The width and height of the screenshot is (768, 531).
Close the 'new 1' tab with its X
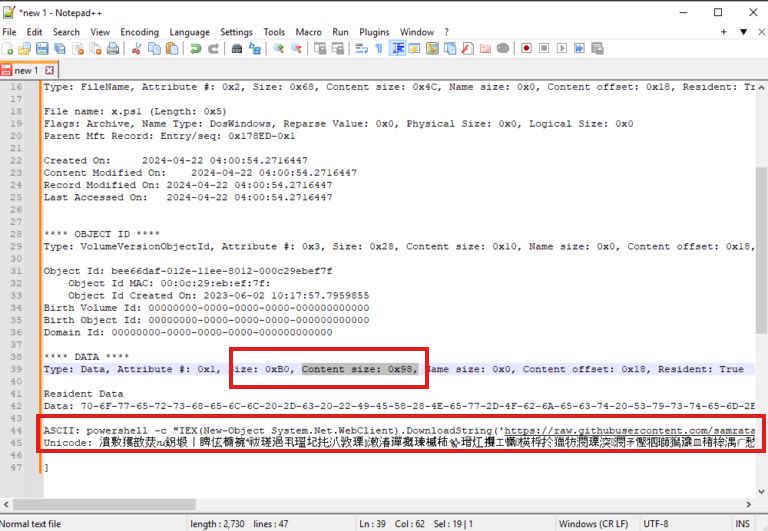[x=49, y=71]
